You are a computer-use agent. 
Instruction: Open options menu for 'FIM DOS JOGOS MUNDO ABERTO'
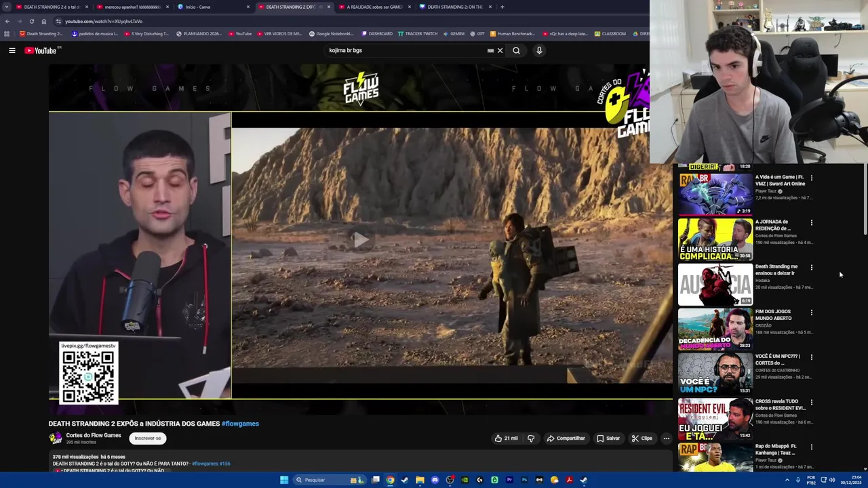(812, 312)
